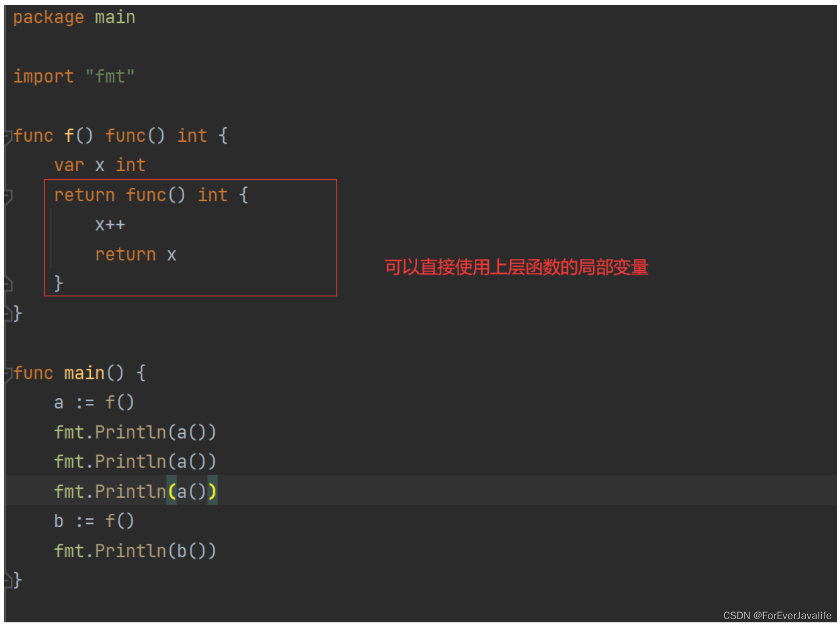Screen dimensions: 840x625
Task: Click the 'a := f()' assignment line
Action: click(94, 402)
